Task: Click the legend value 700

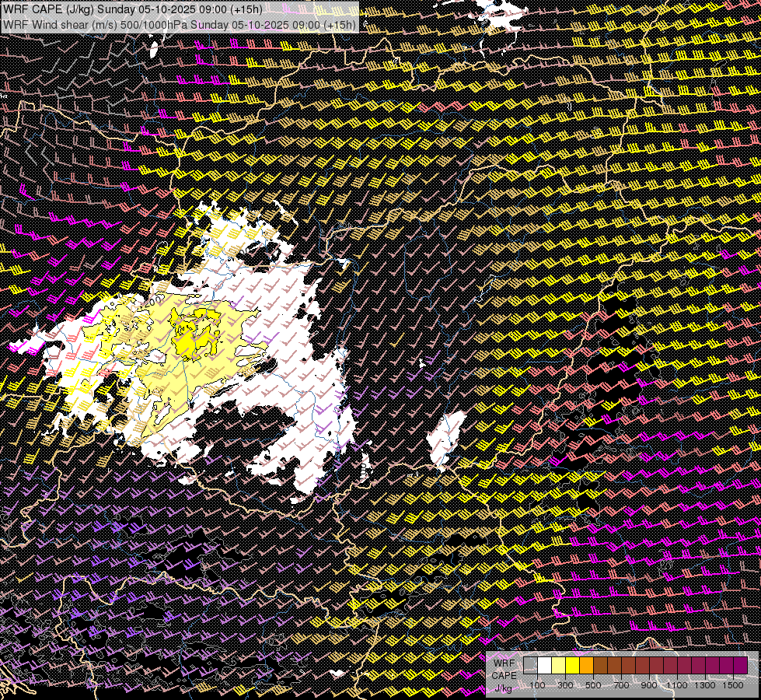Action: coord(621,685)
